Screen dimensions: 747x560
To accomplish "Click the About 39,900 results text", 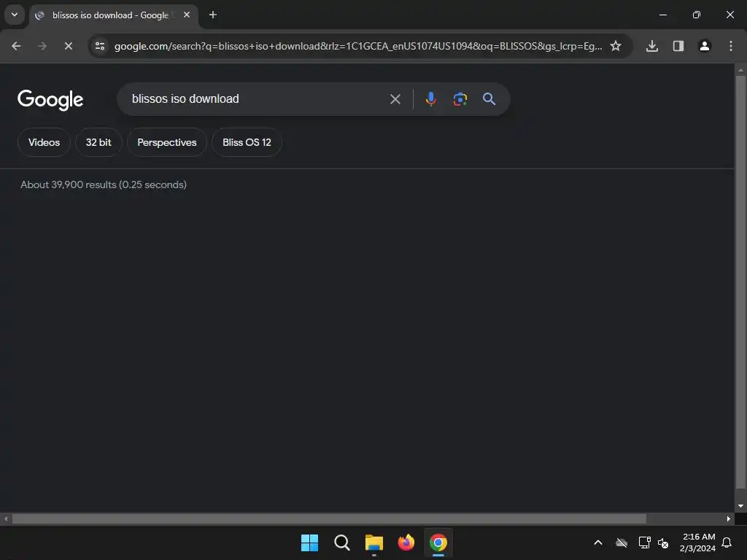I will click(104, 184).
